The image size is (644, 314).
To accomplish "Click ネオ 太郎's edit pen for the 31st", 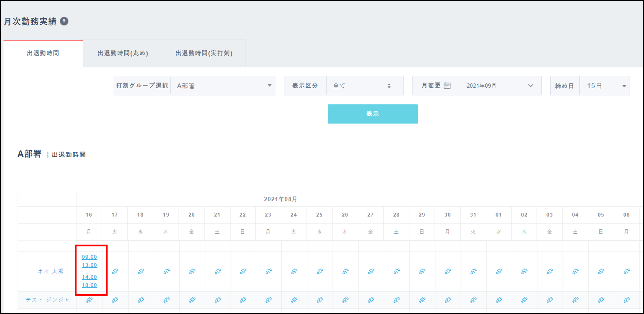I will coord(473,271).
